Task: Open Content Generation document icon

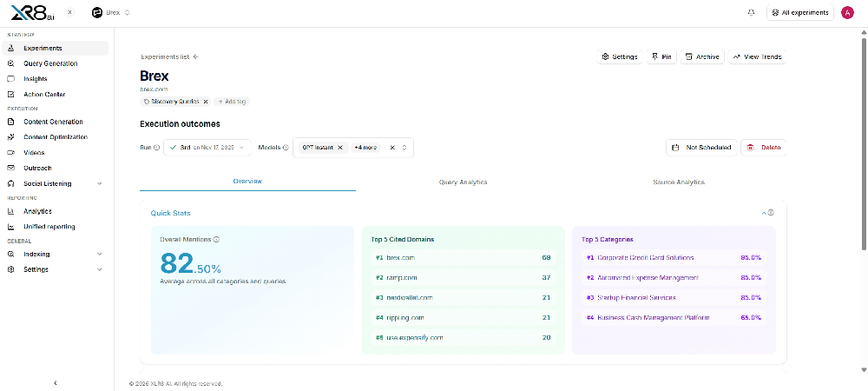Action: [11, 122]
